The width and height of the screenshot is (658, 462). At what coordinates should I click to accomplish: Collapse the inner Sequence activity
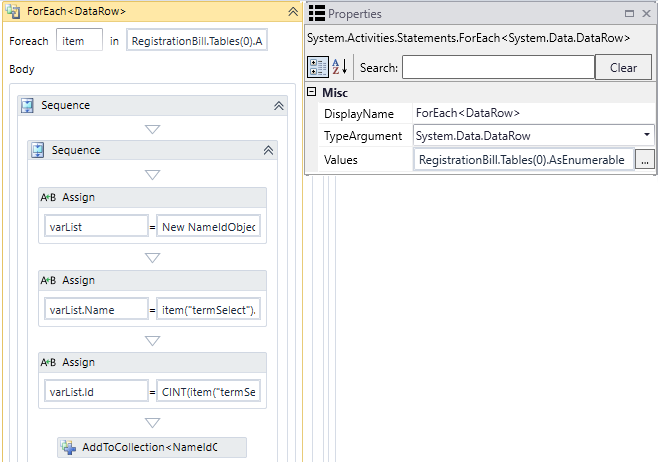point(268,150)
